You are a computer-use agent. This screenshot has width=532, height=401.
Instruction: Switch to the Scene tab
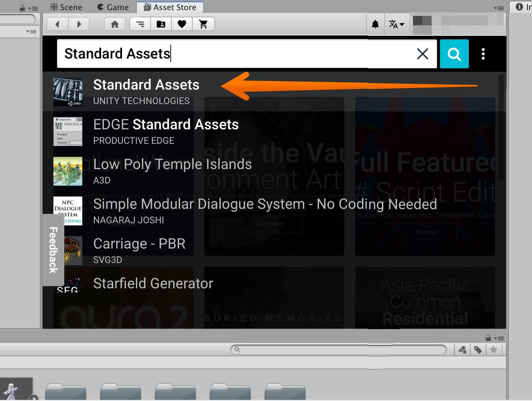[x=66, y=7]
